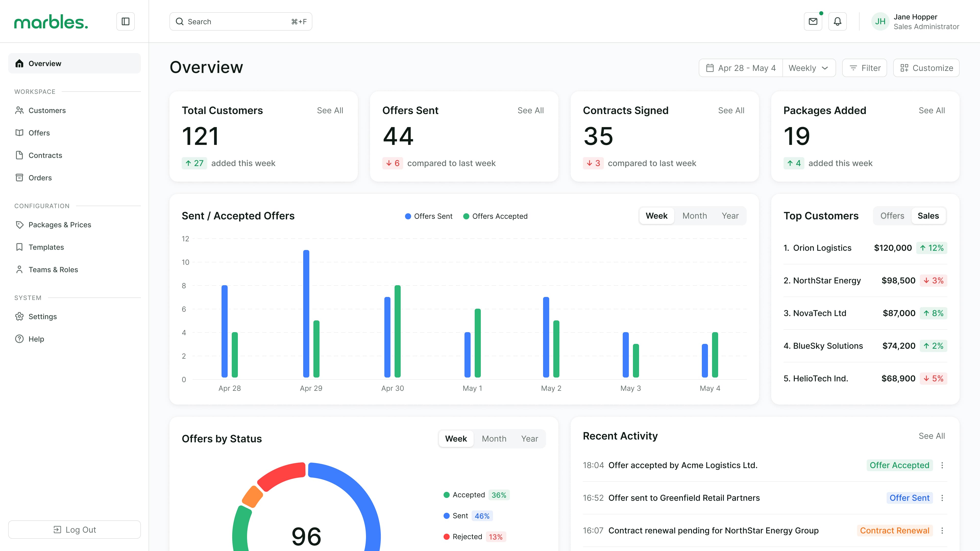Click the Customers people icon in sidebar
This screenshot has height=551, width=980.
pos(19,110)
